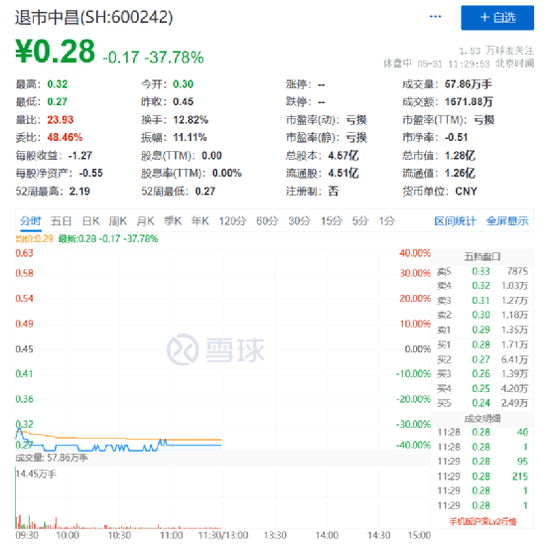Select the 120分 interval tab

point(233,221)
